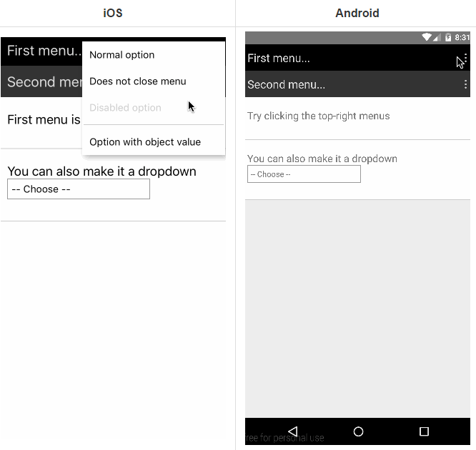Viewport: 476px width, 450px height.
Task: Select 'Normal option' in iOS popup menu
Action: click(x=154, y=55)
